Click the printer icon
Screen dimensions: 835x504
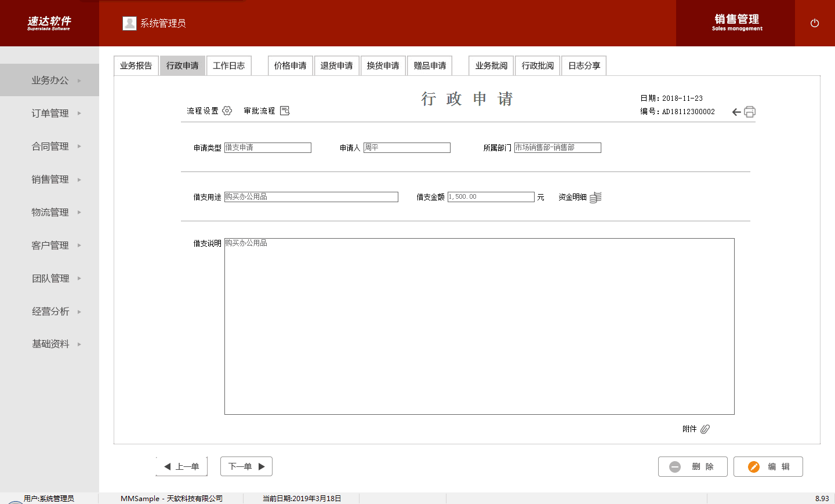[750, 112]
